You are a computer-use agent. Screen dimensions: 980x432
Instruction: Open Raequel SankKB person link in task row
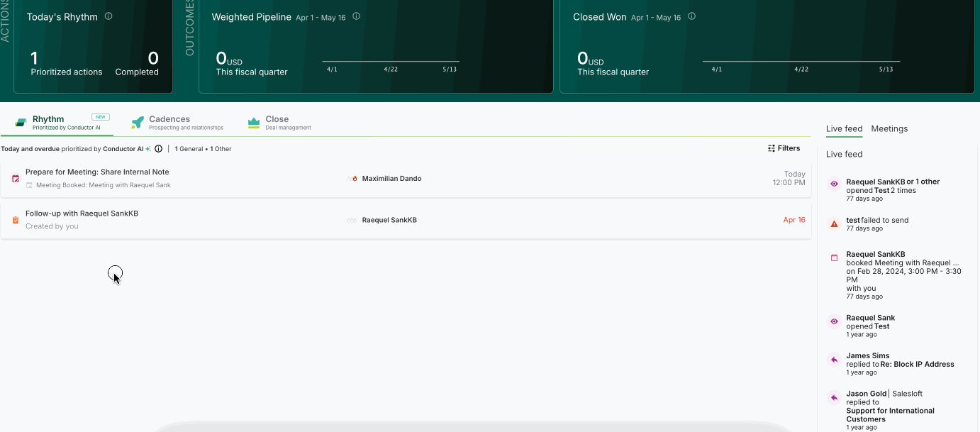pos(389,220)
